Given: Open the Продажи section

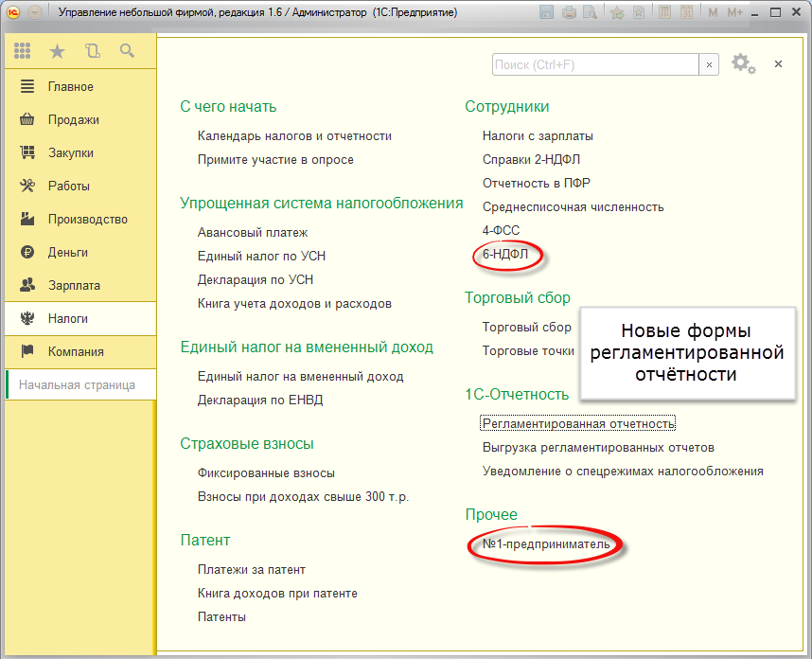Looking at the screenshot, I should [x=80, y=119].
